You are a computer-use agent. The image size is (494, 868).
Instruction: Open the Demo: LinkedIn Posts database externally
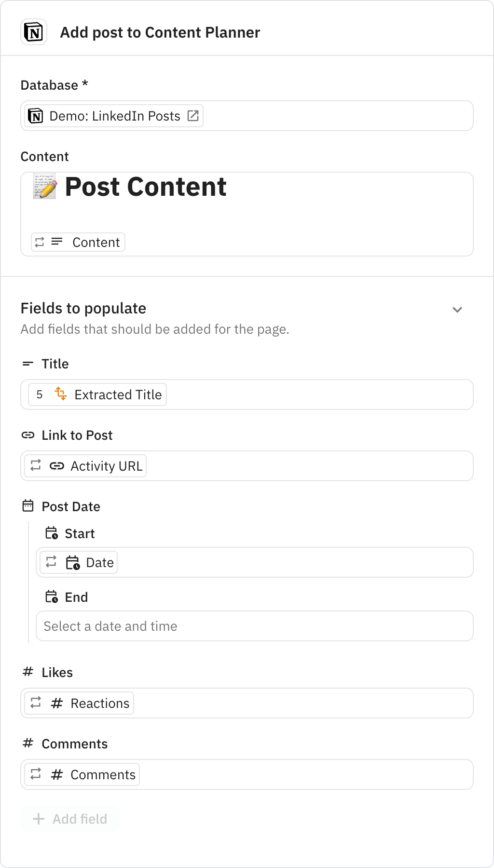[x=193, y=116]
